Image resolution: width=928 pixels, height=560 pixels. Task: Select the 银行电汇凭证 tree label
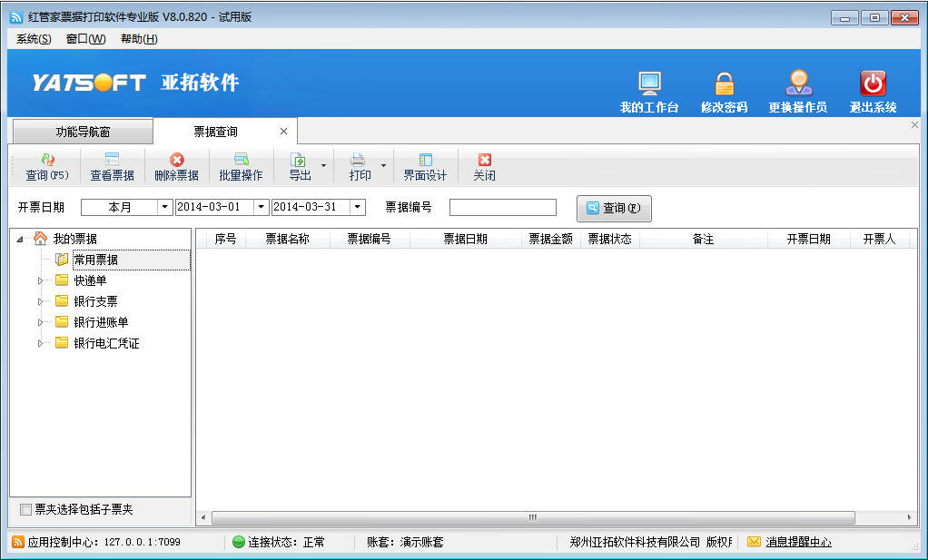(x=106, y=343)
